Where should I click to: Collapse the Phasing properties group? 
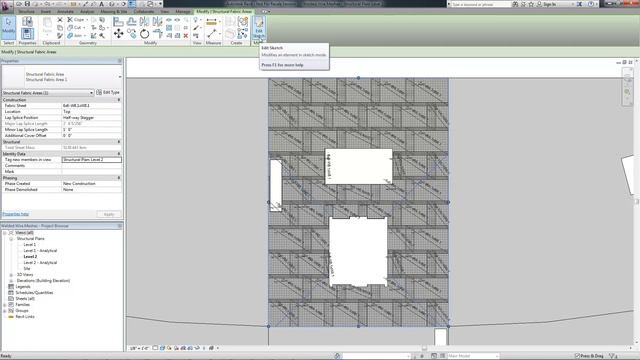coord(119,178)
